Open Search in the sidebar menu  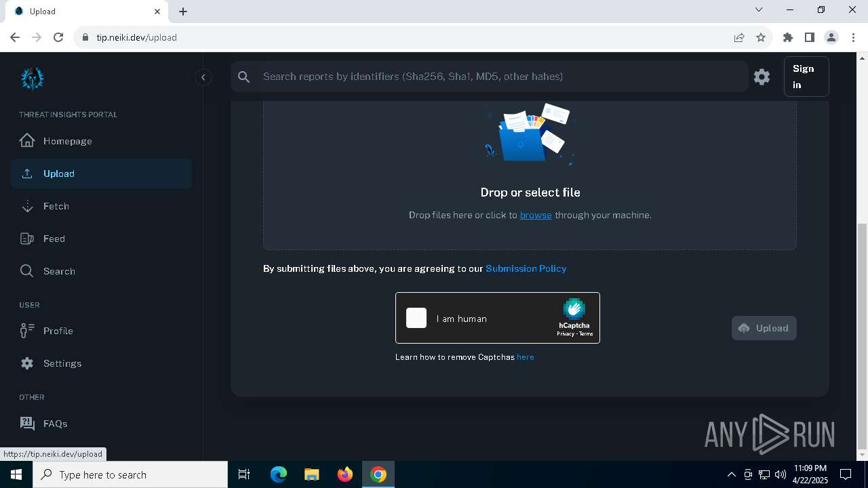pos(102,271)
